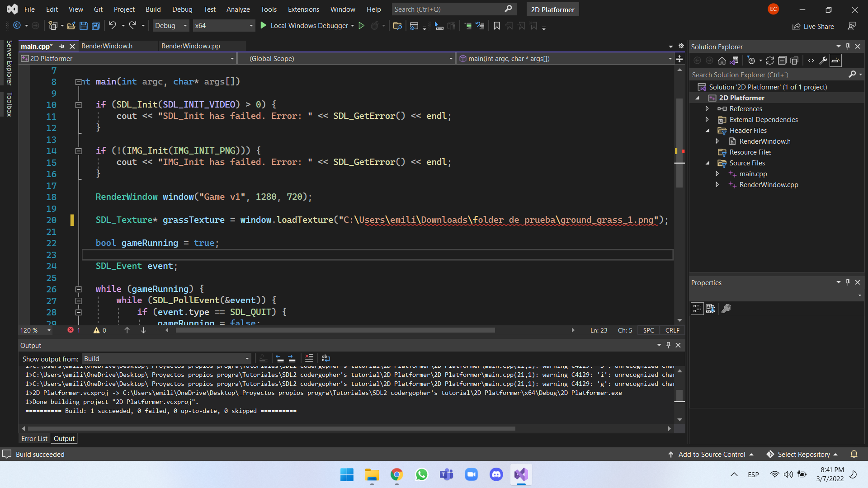
Task: Open the Build menu
Action: click(153, 9)
